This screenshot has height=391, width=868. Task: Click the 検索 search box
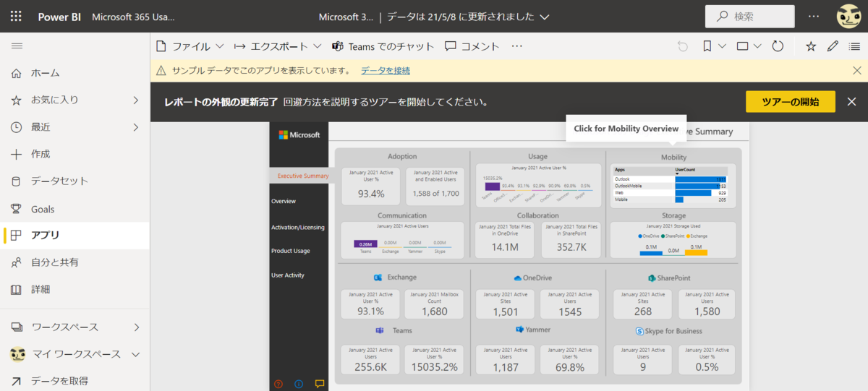750,17
